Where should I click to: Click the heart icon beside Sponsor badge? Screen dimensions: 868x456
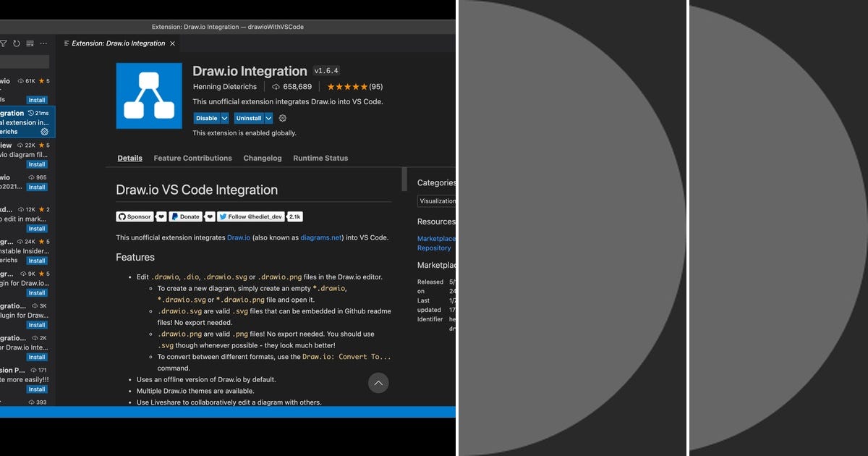point(162,216)
